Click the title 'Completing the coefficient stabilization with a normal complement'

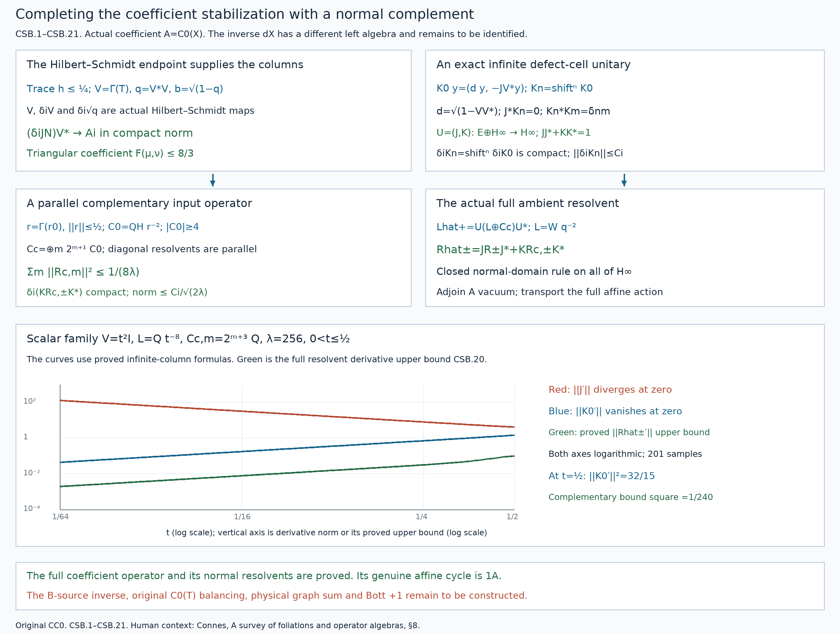tap(244, 14)
